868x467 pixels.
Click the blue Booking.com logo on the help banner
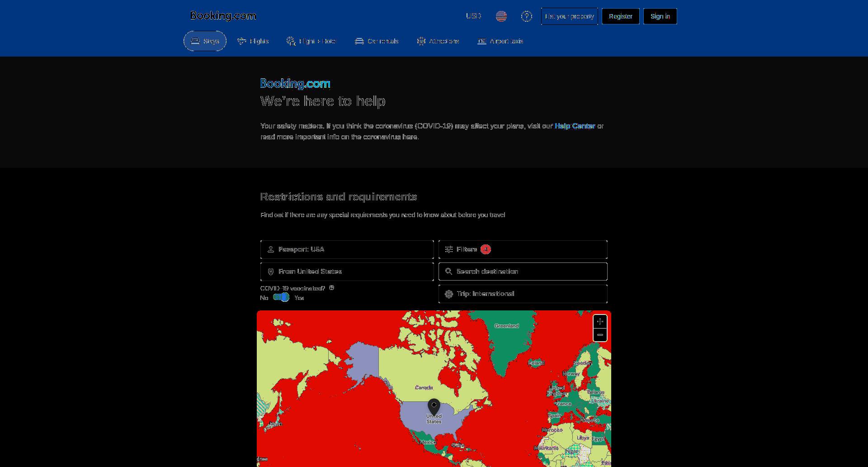click(295, 83)
